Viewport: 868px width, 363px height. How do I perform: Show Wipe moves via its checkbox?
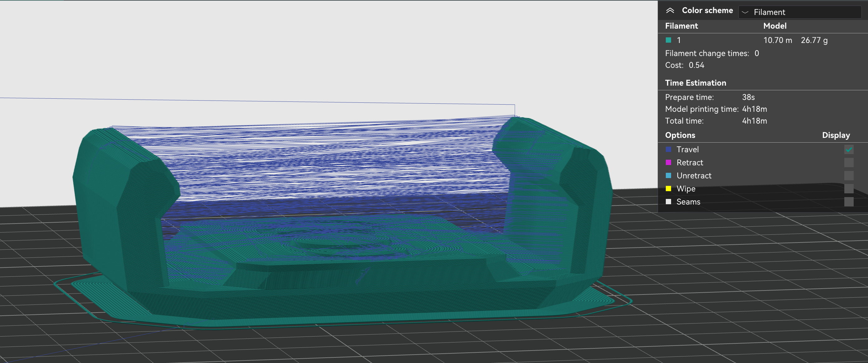point(848,189)
